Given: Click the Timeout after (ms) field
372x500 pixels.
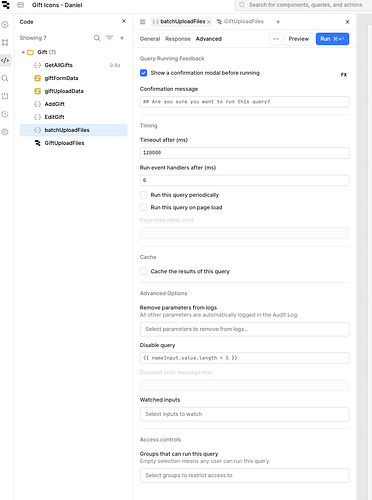Looking at the screenshot, I should [x=245, y=153].
